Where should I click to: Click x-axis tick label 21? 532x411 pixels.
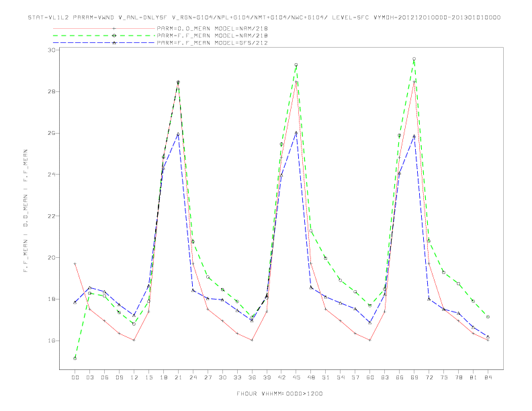(178, 377)
